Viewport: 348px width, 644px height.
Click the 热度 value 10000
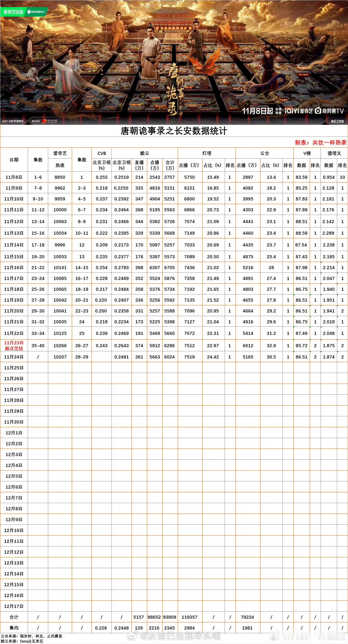(60, 210)
